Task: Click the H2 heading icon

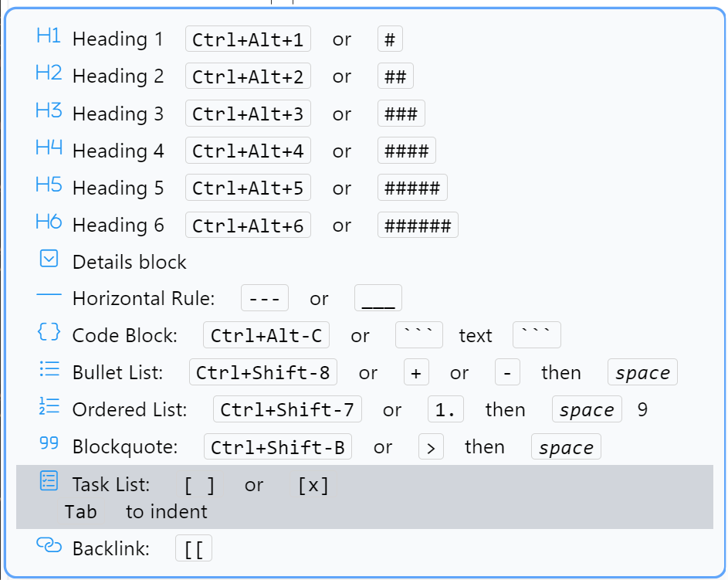Action: coord(49,73)
